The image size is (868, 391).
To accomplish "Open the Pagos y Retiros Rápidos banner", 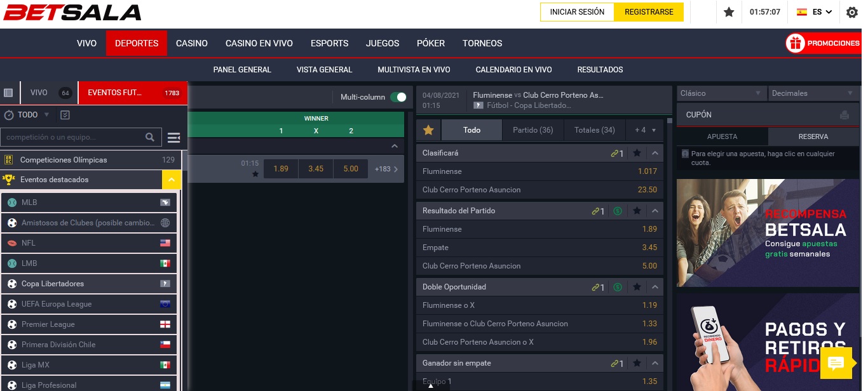I will 769,342.
